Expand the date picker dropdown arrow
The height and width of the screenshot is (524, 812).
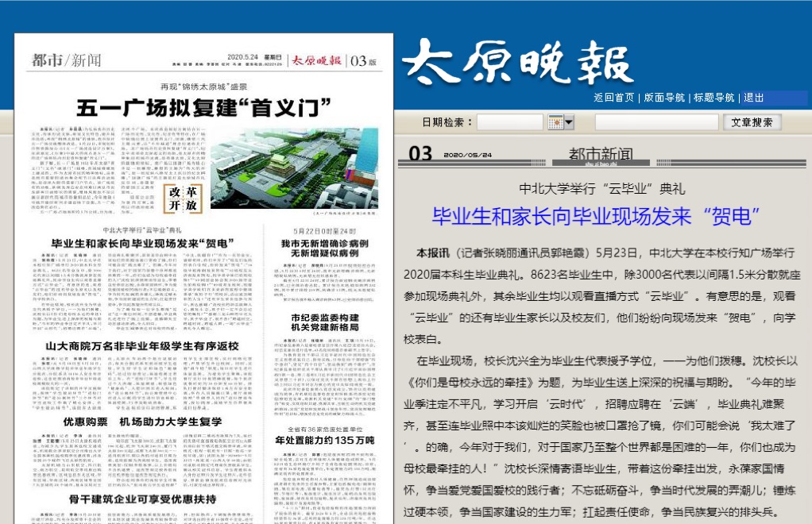tap(569, 122)
